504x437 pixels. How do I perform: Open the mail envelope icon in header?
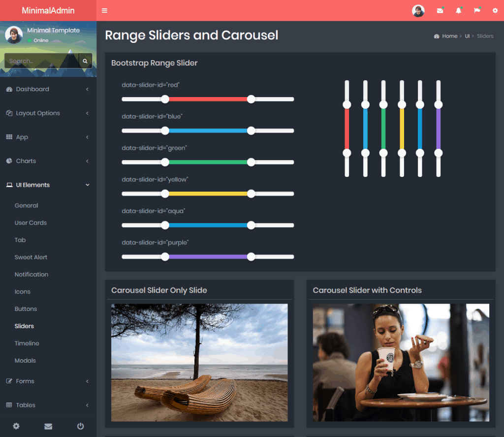(440, 11)
